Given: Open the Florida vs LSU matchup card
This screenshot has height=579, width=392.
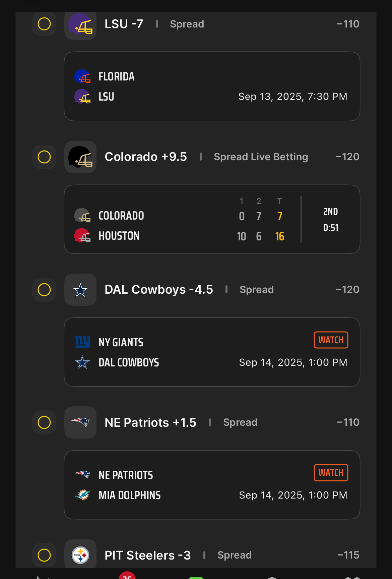Looking at the screenshot, I should 212,86.
